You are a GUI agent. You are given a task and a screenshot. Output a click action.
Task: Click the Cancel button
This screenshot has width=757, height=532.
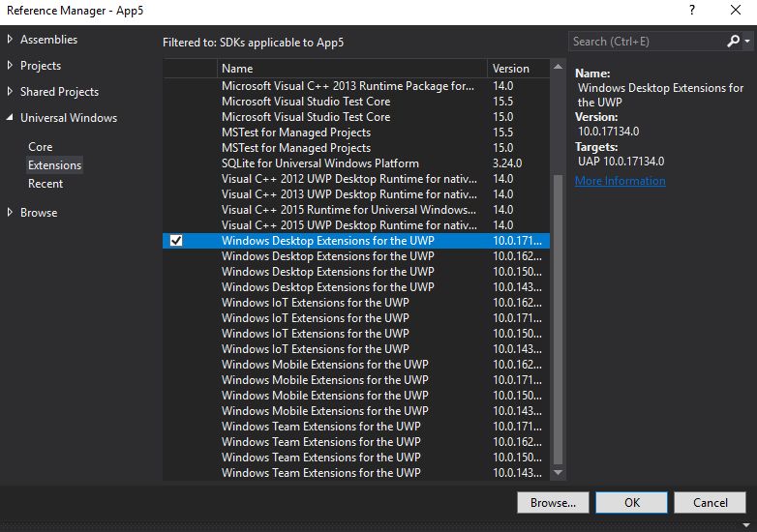click(711, 503)
